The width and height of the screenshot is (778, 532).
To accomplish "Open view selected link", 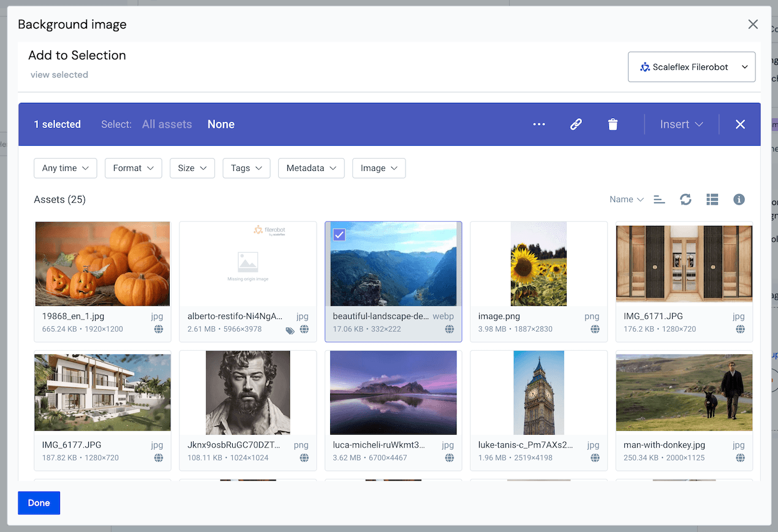I will [59, 75].
